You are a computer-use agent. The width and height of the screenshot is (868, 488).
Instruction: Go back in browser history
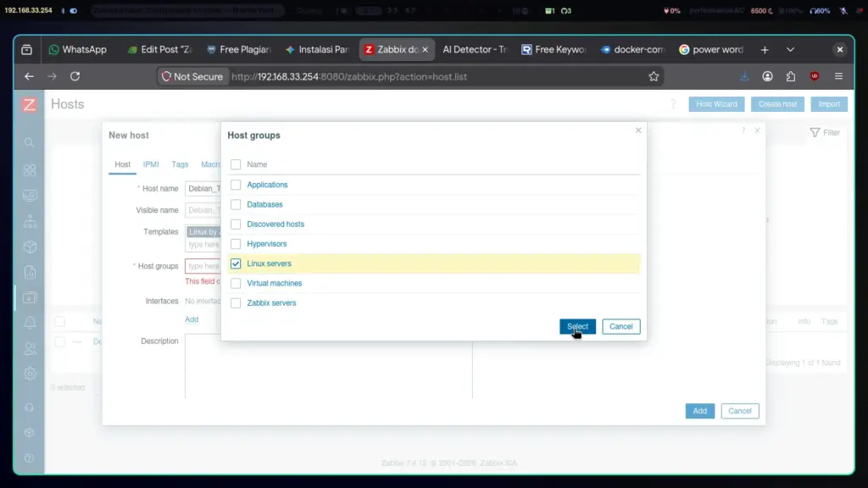[x=30, y=76]
